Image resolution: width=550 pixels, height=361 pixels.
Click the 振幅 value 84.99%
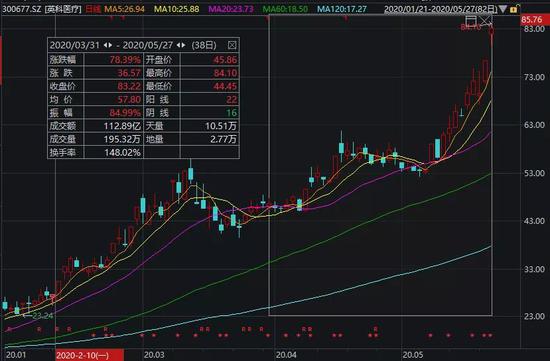click(125, 113)
